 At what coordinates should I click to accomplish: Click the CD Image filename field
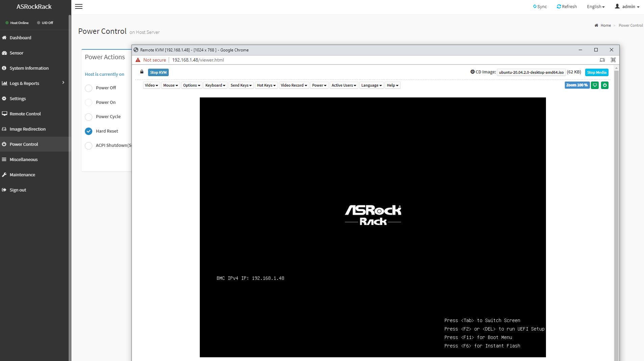click(531, 72)
